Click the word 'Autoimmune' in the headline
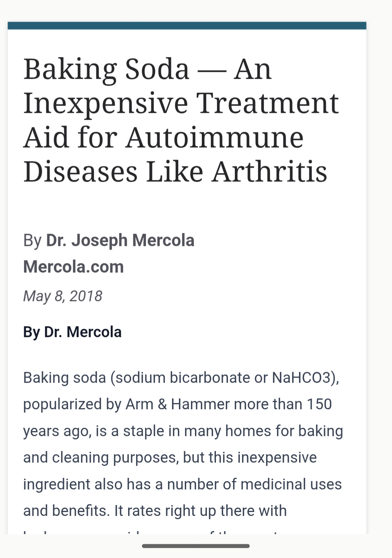392x558 pixels. pos(214,138)
